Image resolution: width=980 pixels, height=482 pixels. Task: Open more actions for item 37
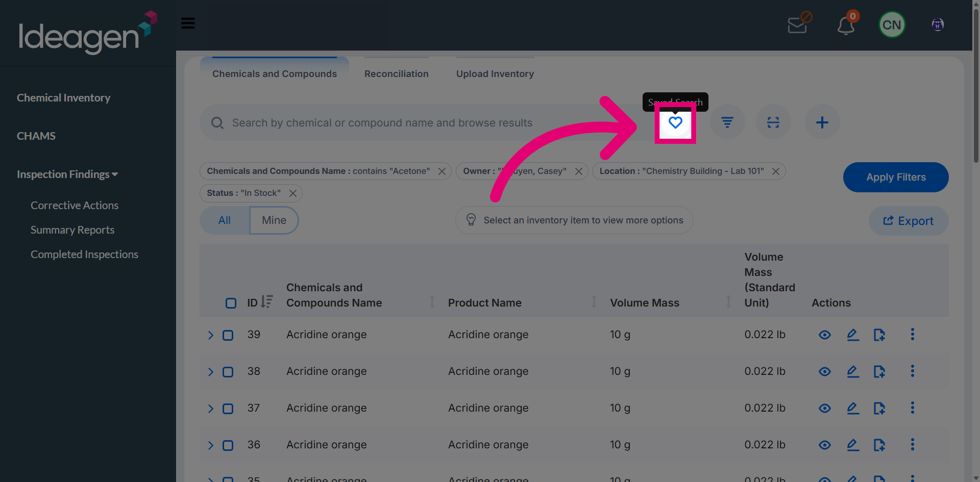pyautogui.click(x=913, y=408)
